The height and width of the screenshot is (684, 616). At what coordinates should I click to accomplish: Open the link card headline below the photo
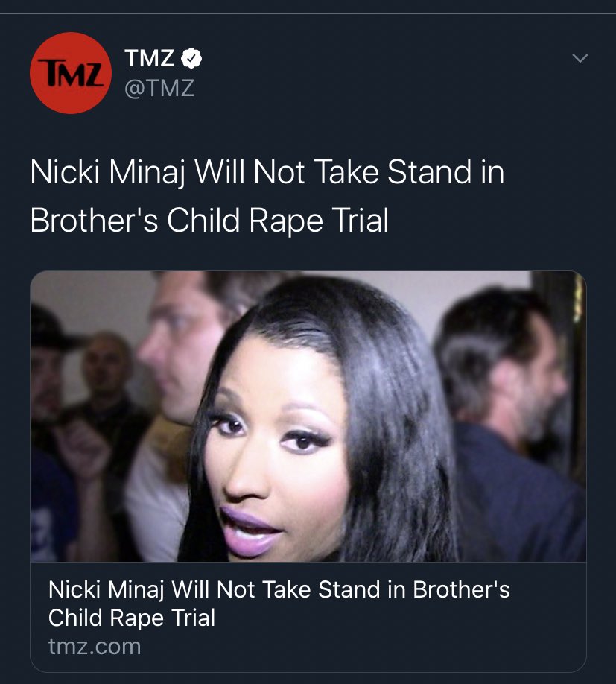(279, 604)
